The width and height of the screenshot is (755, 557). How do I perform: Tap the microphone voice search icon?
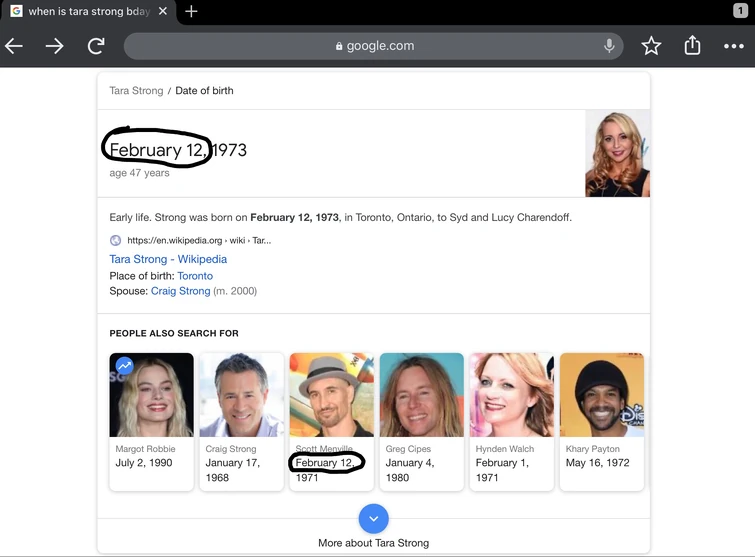(x=609, y=46)
